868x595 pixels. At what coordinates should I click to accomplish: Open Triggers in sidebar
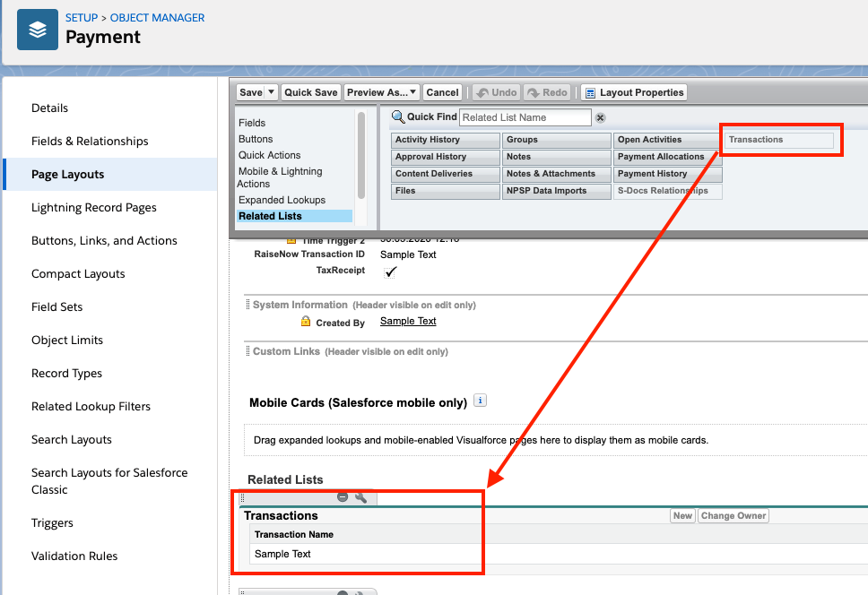(52, 522)
